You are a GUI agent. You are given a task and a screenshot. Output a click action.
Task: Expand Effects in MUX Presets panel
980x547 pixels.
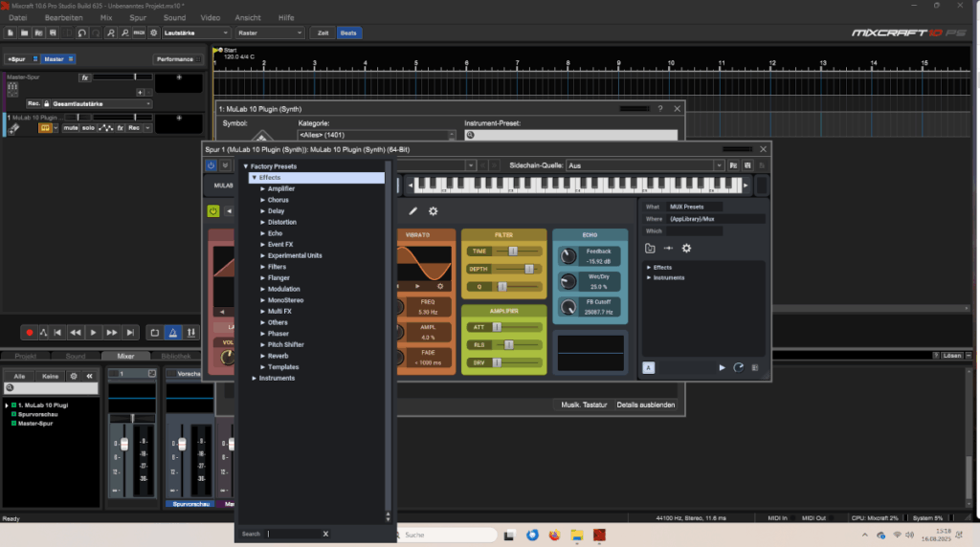(x=649, y=267)
